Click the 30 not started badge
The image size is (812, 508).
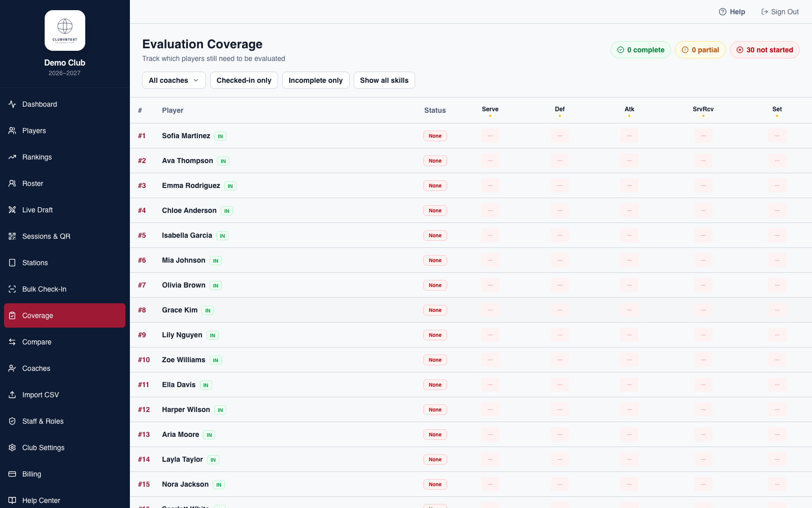click(765, 50)
